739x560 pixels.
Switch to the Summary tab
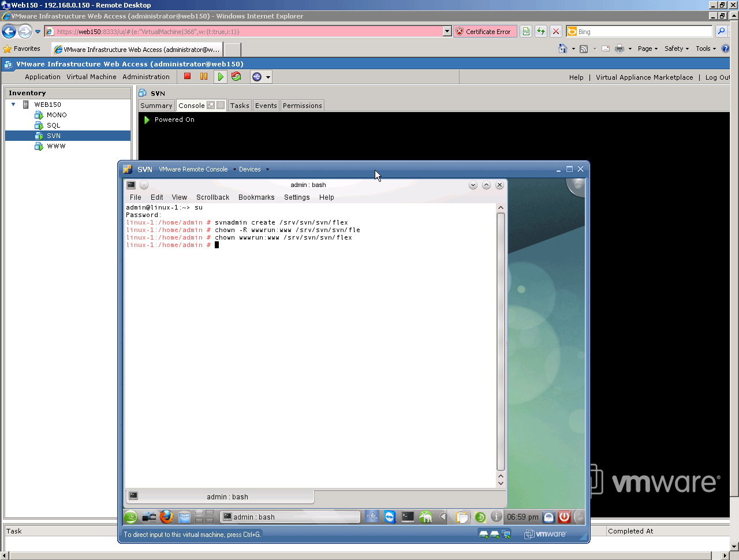pyautogui.click(x=156, y=106)
